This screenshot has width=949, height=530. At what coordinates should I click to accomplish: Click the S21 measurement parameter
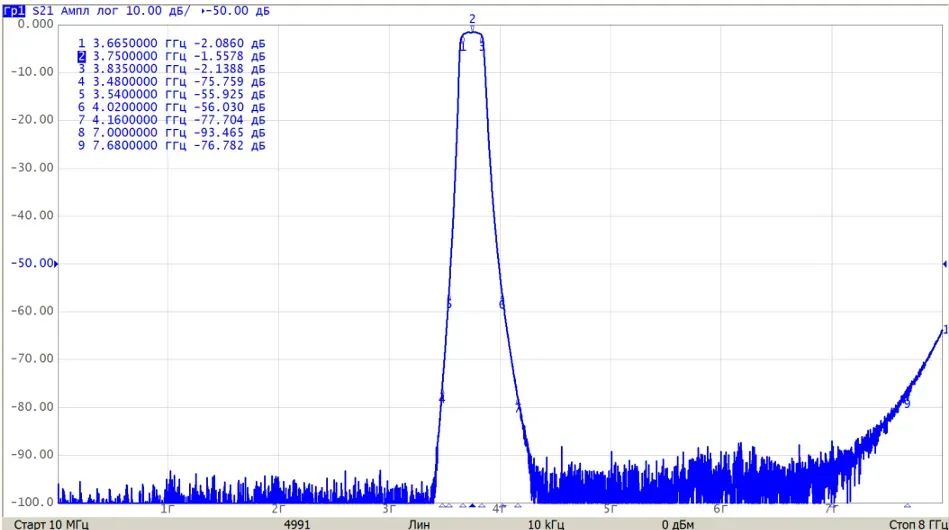(x=42, y=10)
